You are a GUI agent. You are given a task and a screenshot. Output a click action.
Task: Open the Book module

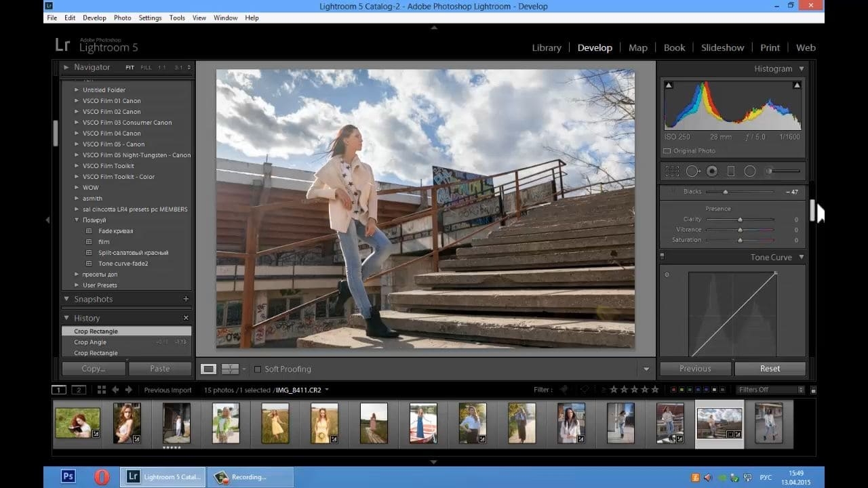point(674,47)
